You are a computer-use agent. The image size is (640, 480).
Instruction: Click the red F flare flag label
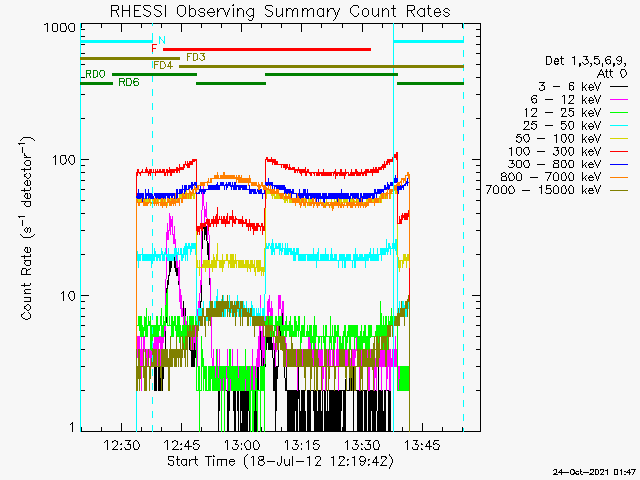click(x=154, y=49)
